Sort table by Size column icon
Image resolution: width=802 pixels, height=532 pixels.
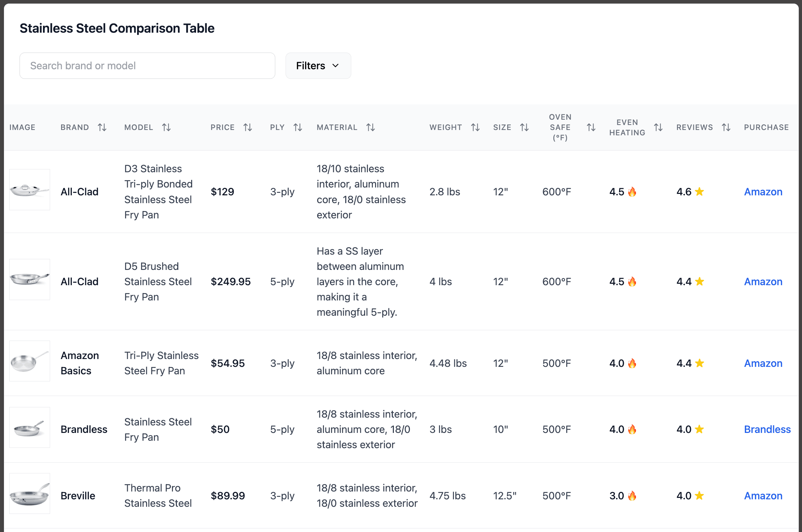tap(524, 127)
